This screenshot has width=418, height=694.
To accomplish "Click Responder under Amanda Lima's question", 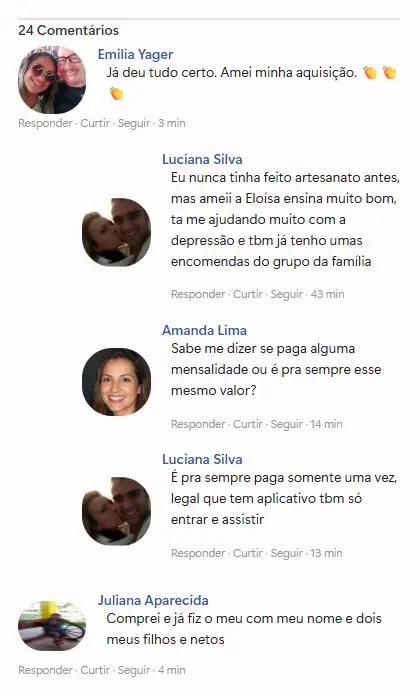I will tap(198, 424).
